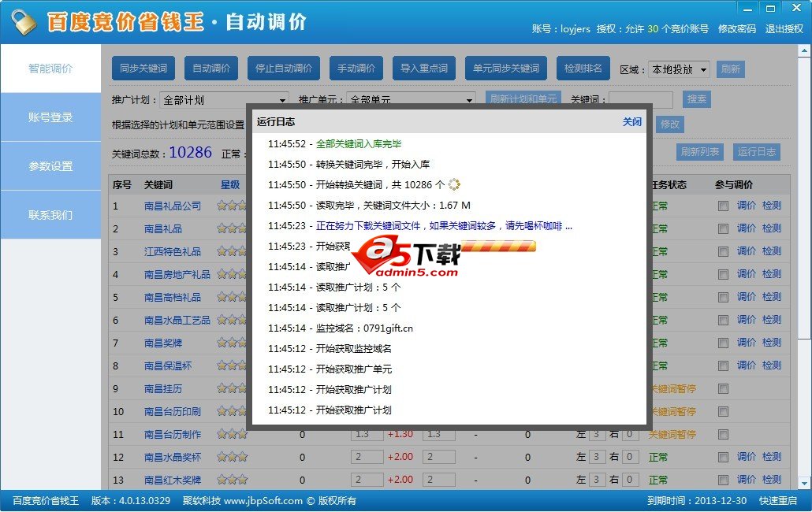Tick checkbox for row 5 南昌高档礼品
This screenshot has height=512, width=812.
(723, 298)
